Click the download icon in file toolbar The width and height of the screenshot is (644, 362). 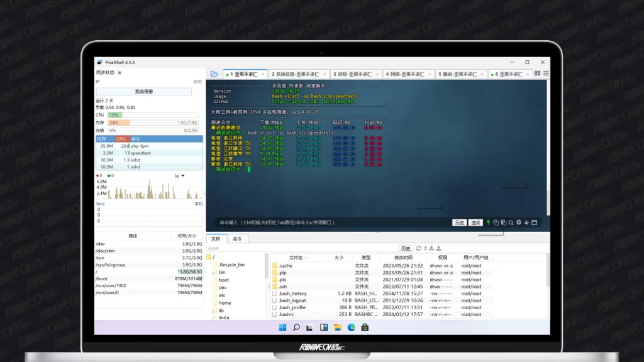point(432,248)
